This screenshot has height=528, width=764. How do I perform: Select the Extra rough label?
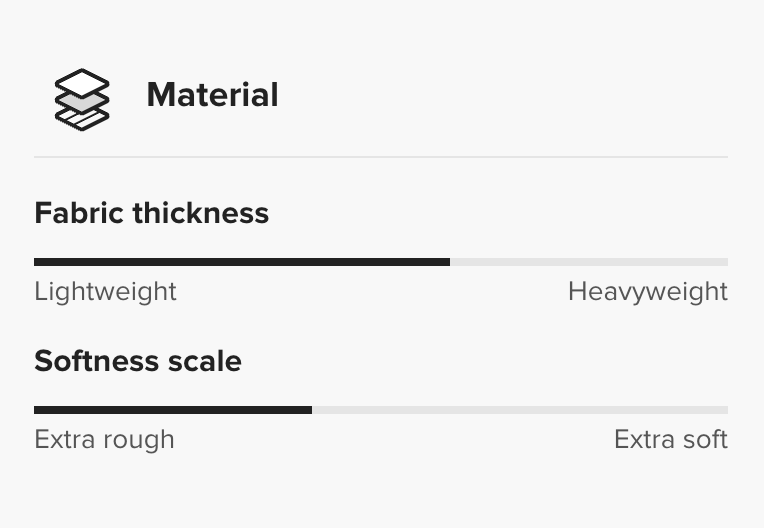[104, 440]
